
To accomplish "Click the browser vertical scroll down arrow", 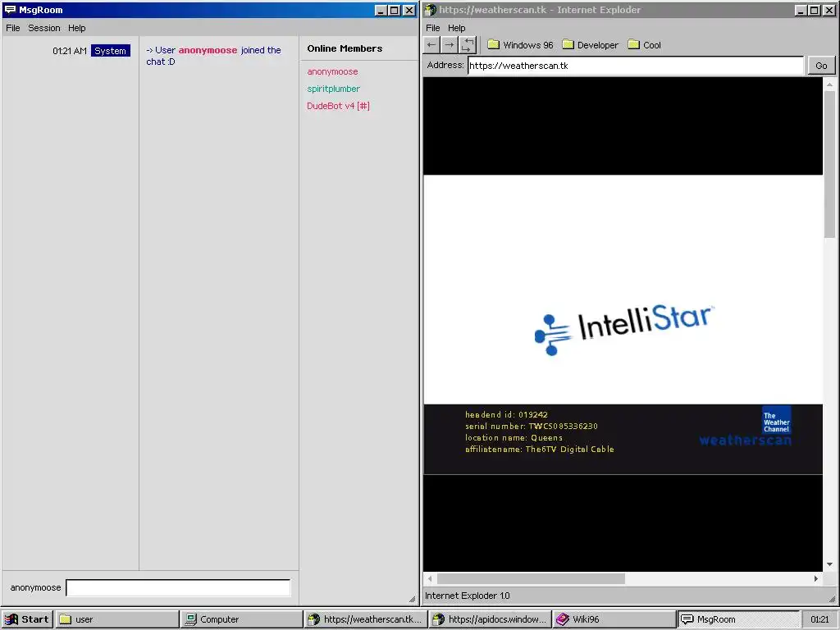I will [x=829, y=564].
